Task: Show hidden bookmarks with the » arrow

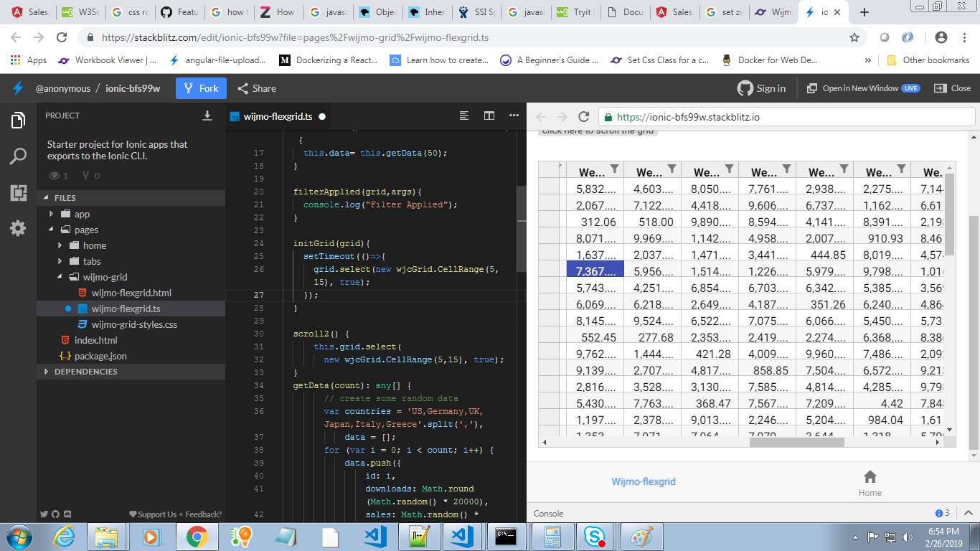Action: pyautogui.click(x=868, y=60)
